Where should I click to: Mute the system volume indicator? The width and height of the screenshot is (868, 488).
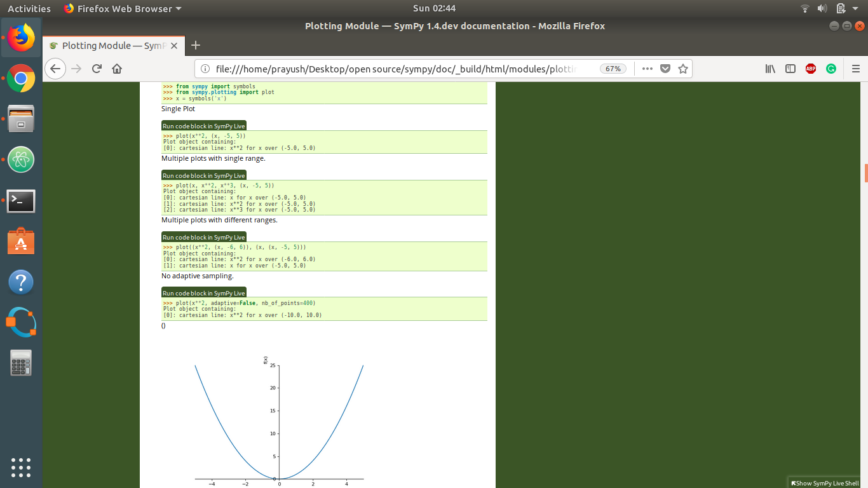coord(822,8)
